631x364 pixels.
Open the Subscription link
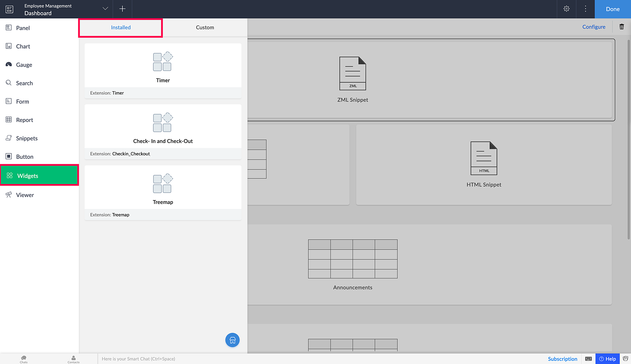pyautogui.click(x=563, y=359)
